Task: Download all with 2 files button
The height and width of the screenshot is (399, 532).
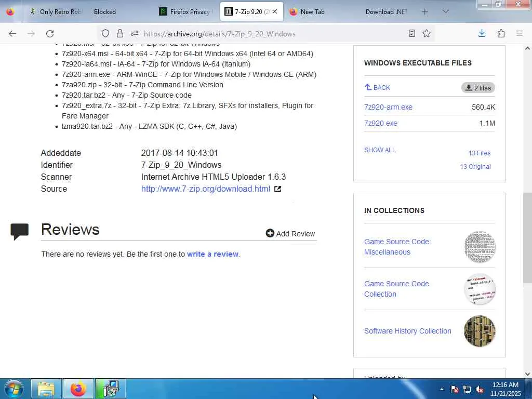Action: click(x=478, y=88)
